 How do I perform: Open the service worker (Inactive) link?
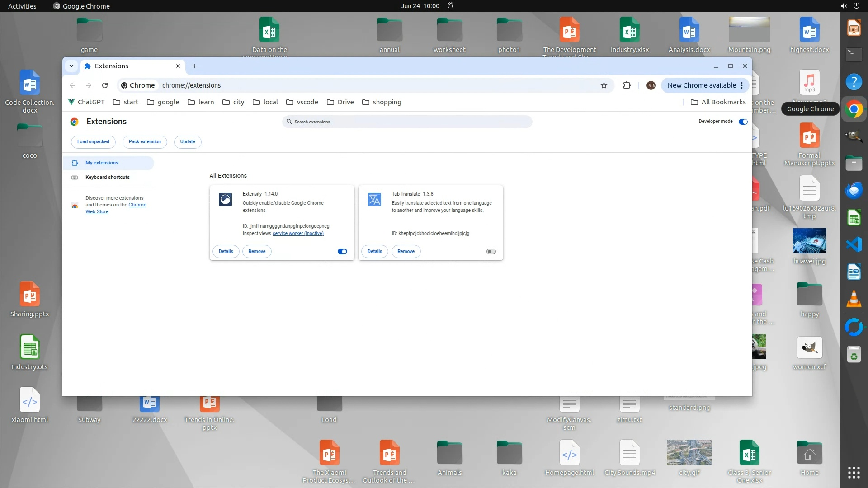(x=298, y=234)
